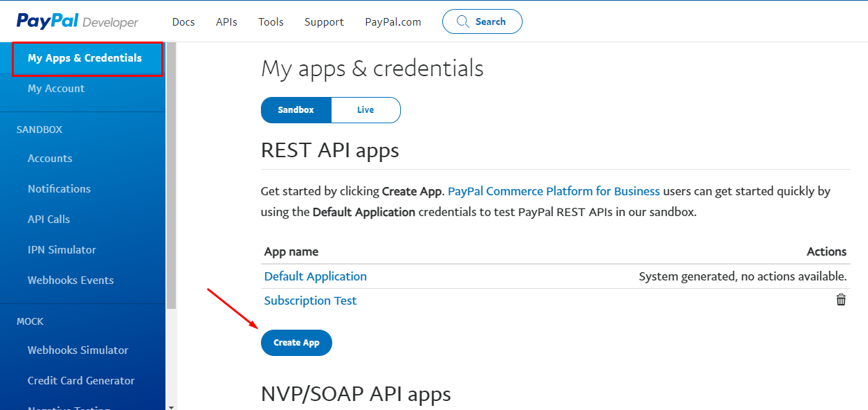Screen dimensions: 868x410
Task: Open the Subscription Test app
Action: coord(311,301)
